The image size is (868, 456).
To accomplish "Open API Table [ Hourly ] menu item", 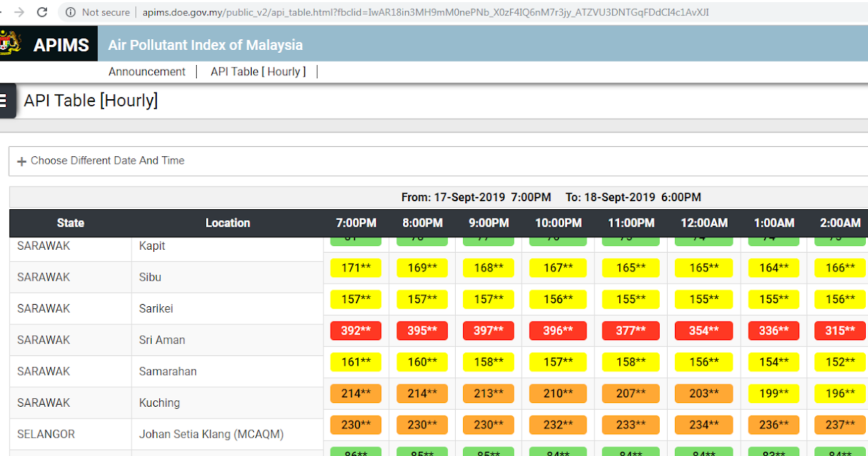I will (258, 72).
